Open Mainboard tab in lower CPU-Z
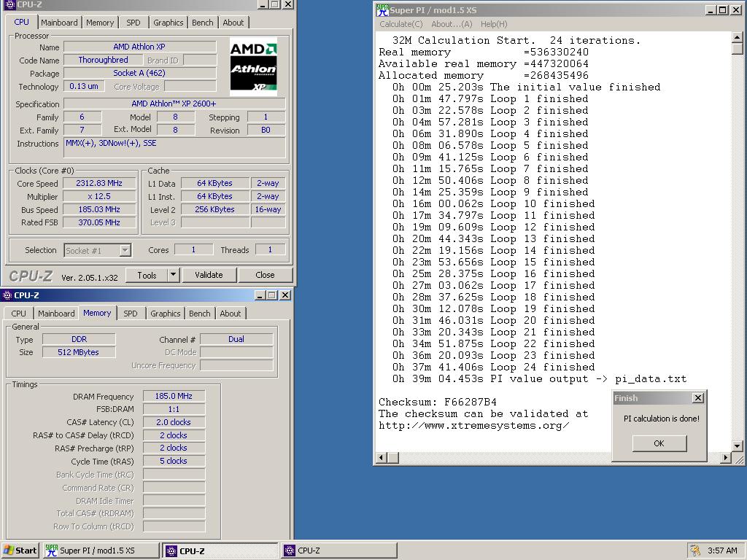747x560 pixels. [x=56, y=314]
